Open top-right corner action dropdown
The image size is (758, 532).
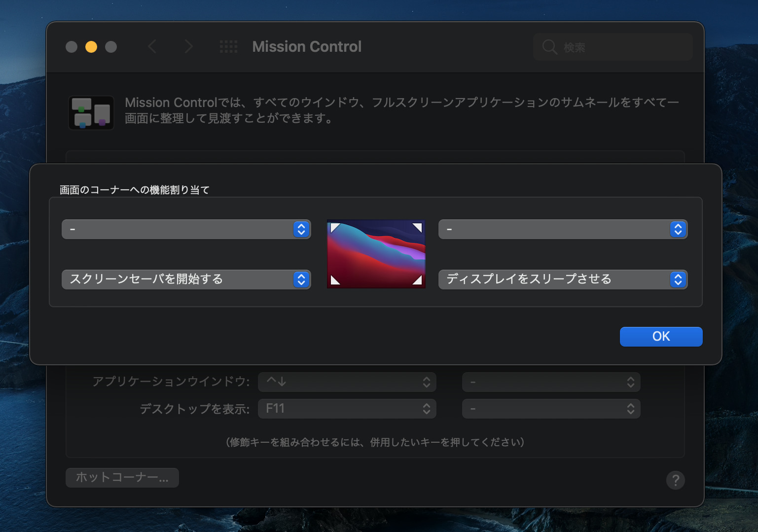coord(563,229)
